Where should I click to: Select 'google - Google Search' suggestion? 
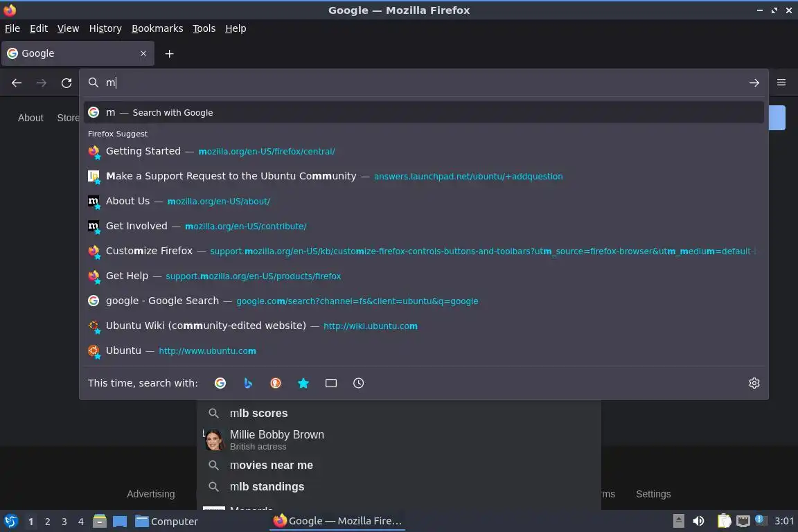[x=424, y=301]
